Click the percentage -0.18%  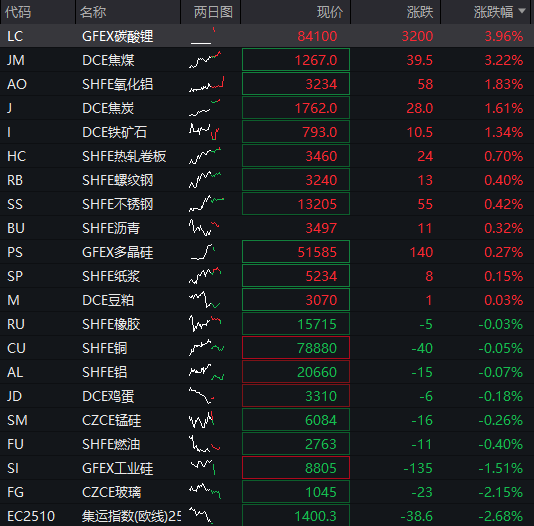point(501,396)
